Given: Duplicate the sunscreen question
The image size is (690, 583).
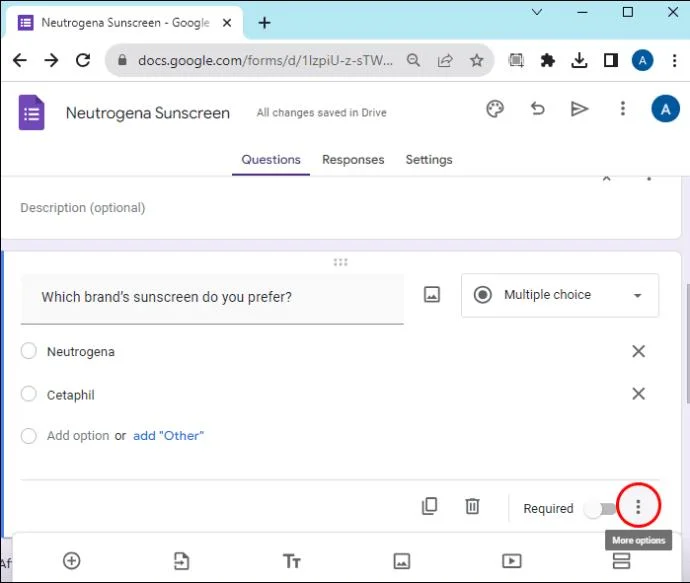Looking at the screenshot, I should (429, 506).
